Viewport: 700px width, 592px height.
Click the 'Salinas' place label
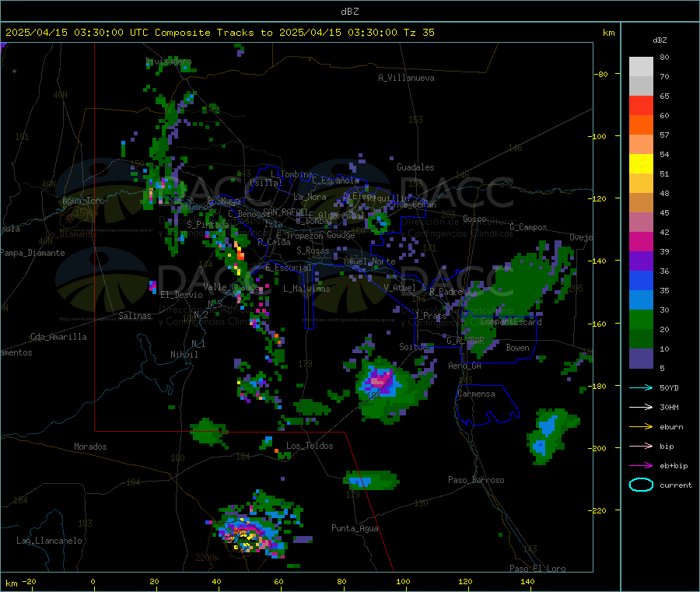[x=135, y=316]
